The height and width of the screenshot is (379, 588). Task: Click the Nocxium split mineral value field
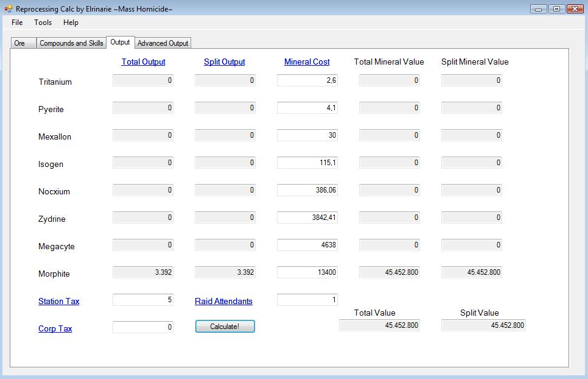click(471, 190)
